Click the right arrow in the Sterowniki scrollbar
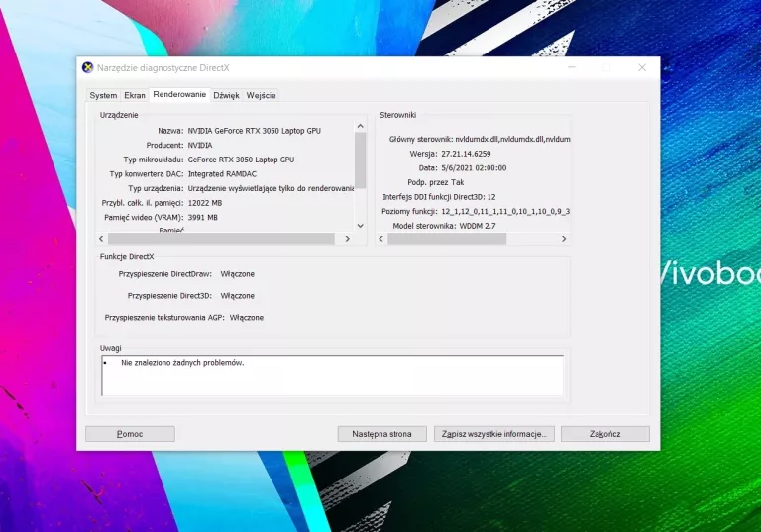The image size is (761, 532). coord(564,239)
